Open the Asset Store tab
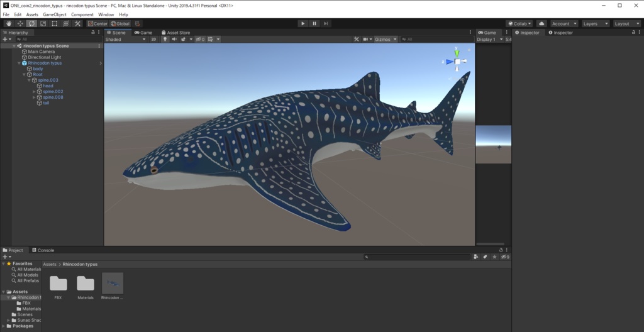The width and height of the screenshot is (644, 332). pos(175,32)
